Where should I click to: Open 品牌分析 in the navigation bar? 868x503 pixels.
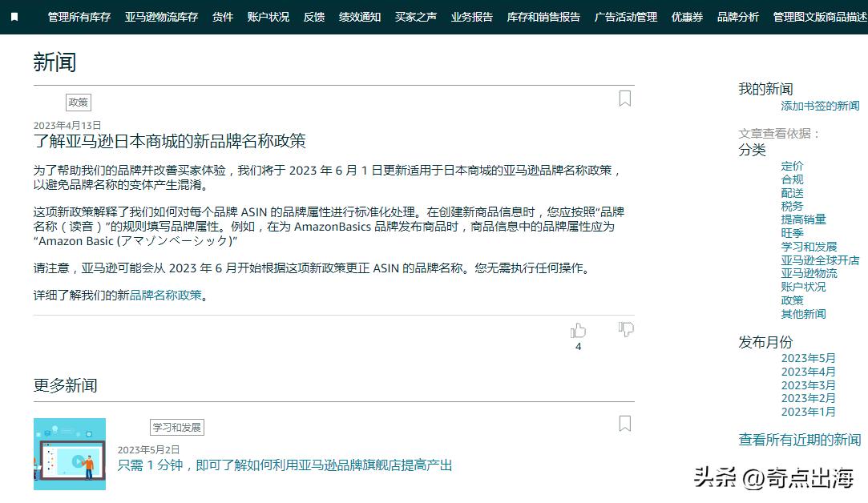pyautogui.click(x=738, y=16)
